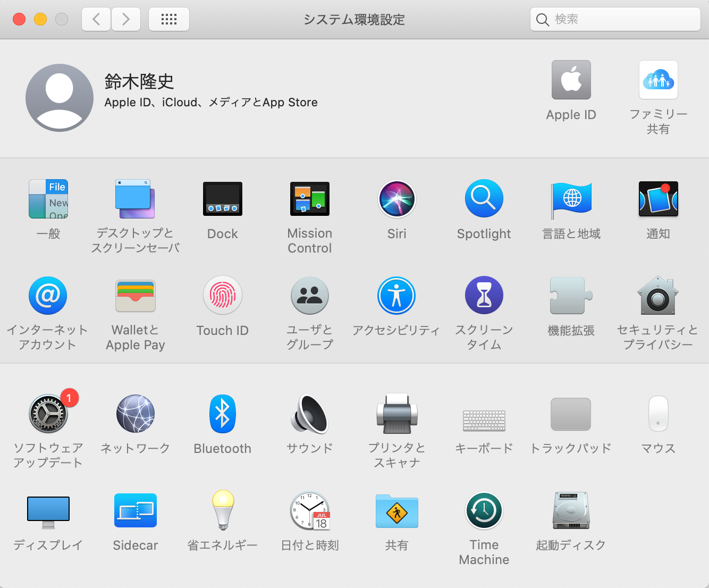
Task: Click the forward navigation arrow
Action: click(x=126, y=20)
